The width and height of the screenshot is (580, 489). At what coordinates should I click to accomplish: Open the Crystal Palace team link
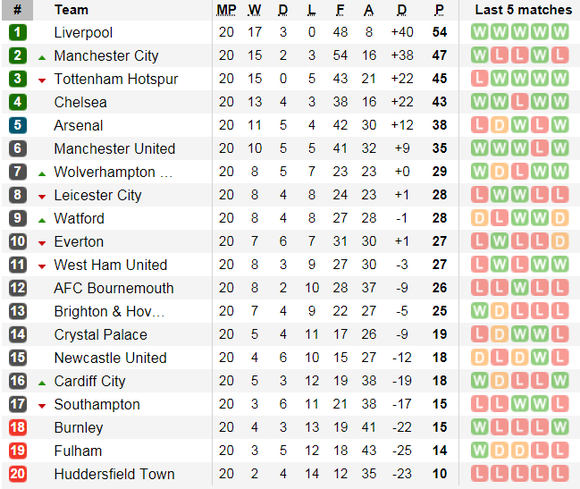101,335
